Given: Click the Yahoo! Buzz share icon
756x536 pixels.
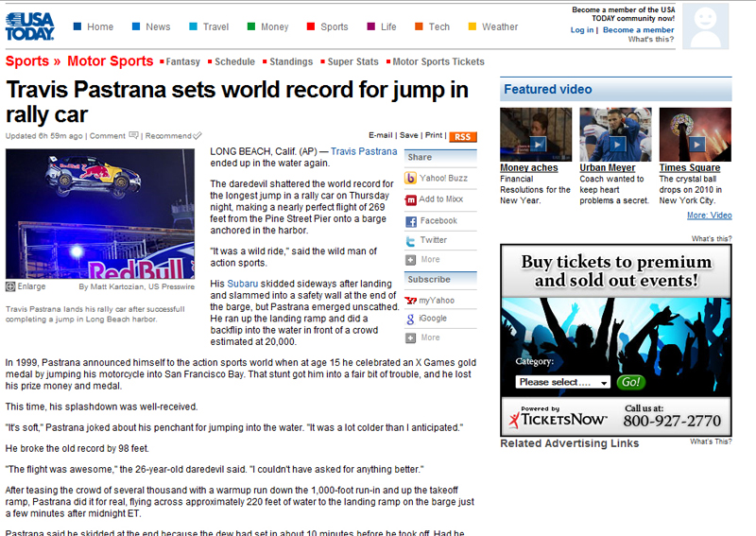Looking at the screenshot, I should pyautogui.click(x=410, y=179).
